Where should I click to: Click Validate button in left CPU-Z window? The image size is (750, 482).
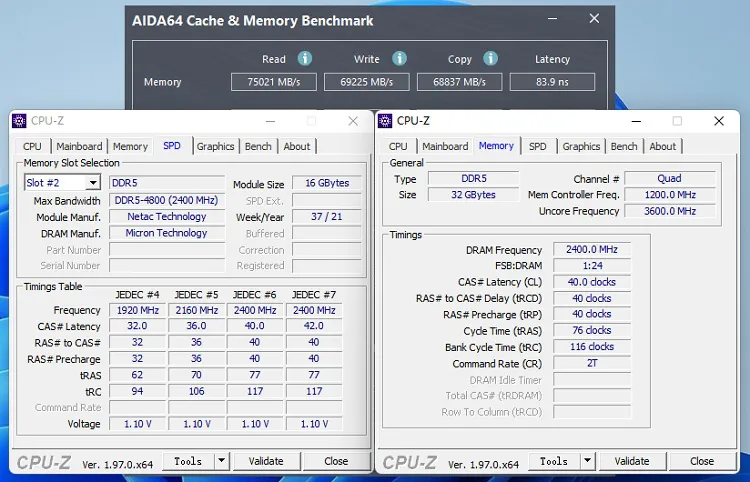click(x=266, y=461)
